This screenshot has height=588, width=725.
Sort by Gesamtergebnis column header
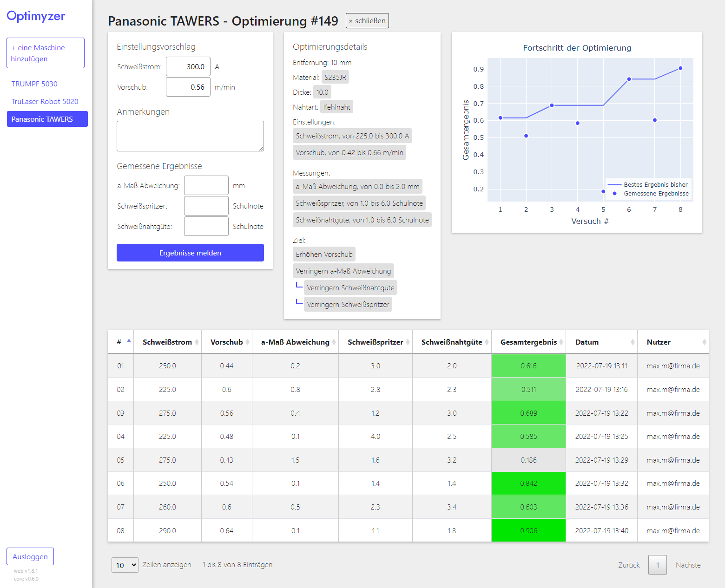(x=528, y=342)
